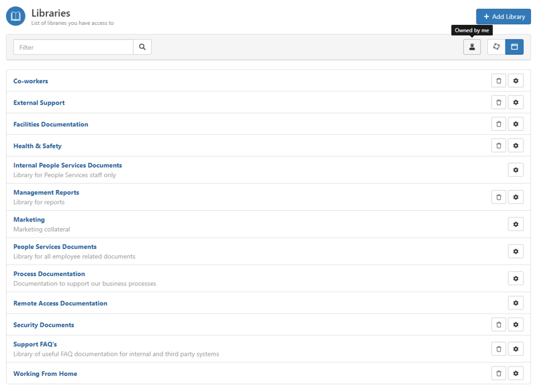Open settings for Co-workers library
537x392 pixels.
tap(516, 81)
